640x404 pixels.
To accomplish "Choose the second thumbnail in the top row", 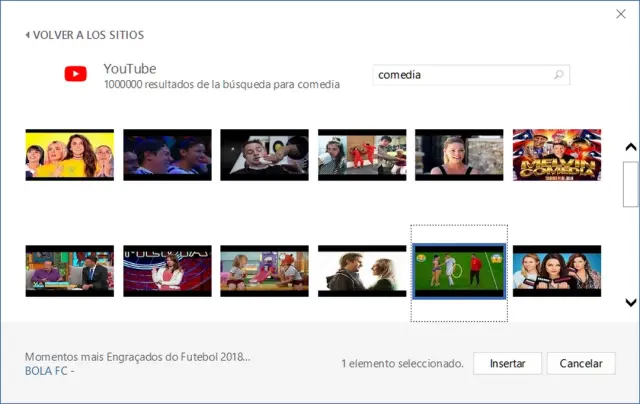I will (x=167, y=155).
